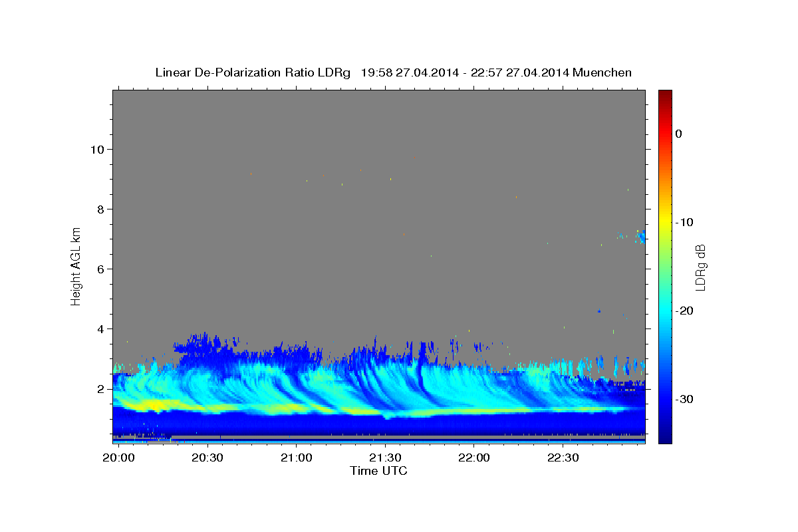Click the 'LDRg dB' colorbar label

700,267
